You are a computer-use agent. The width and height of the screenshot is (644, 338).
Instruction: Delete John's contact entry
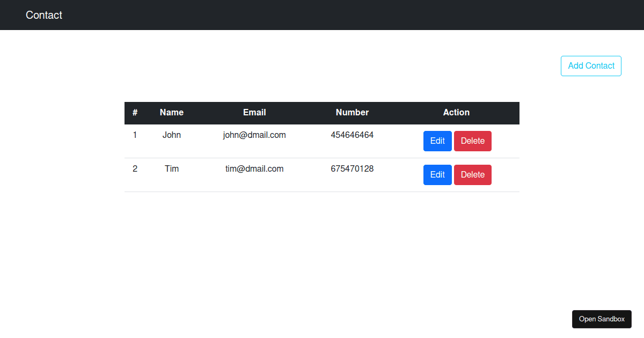tap(472, 141)
